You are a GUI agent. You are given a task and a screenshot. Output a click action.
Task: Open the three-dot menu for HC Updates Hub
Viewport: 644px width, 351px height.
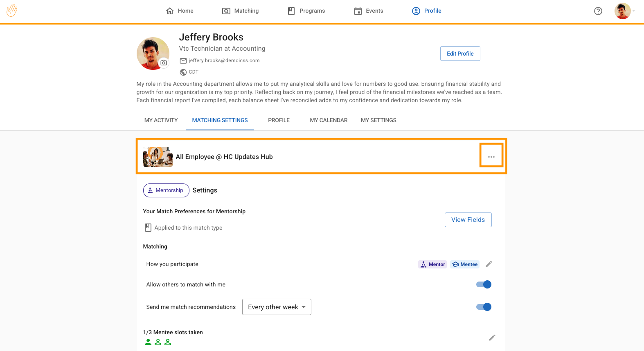tap(491, 157)
